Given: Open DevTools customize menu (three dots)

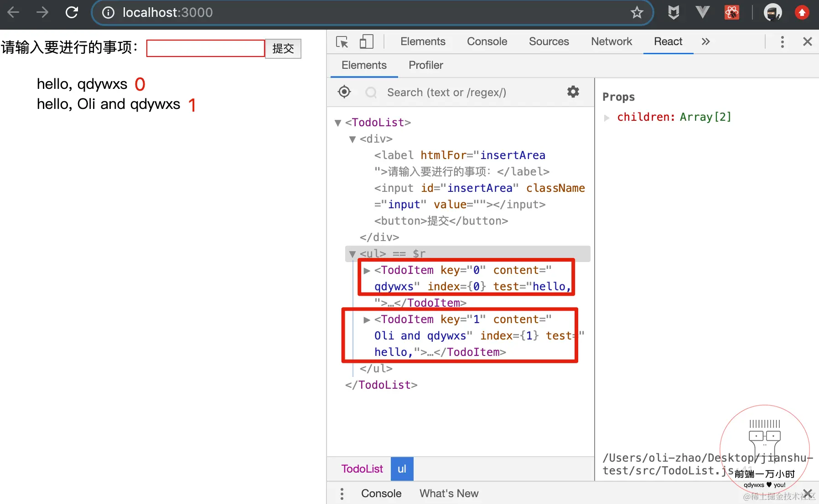Looking at the screenshot, I should 783,42.
